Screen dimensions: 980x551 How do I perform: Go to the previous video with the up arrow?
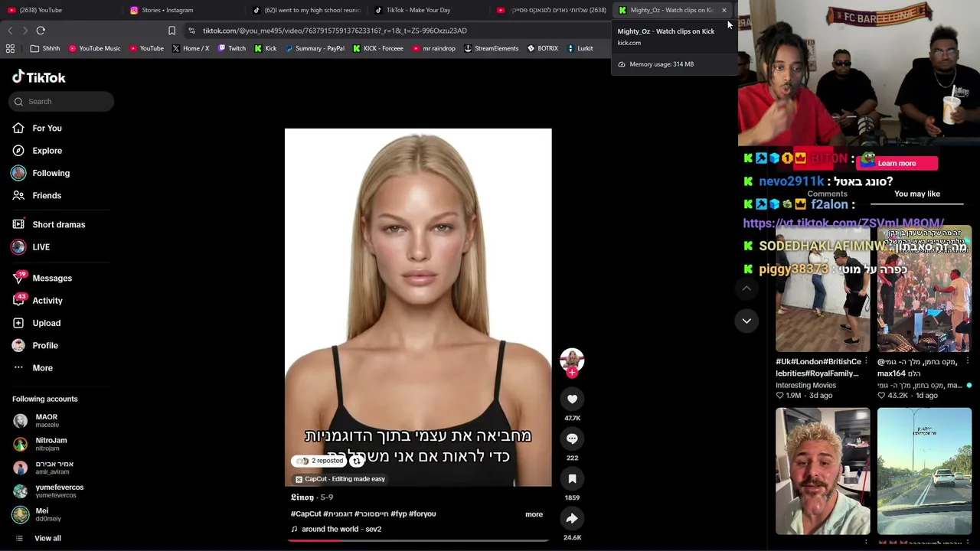click(x=746, y=289)
